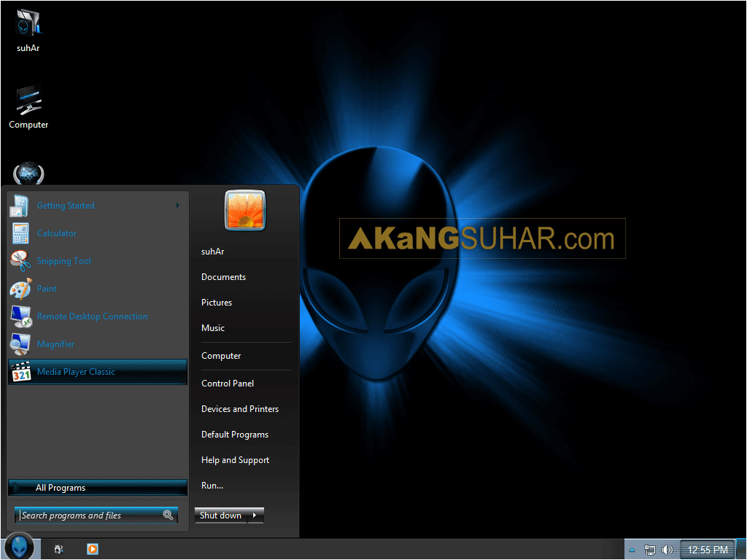Open the suhAr desktop folder icon
747x560 pixels.
pyautogui.click(x=28, y=23)
